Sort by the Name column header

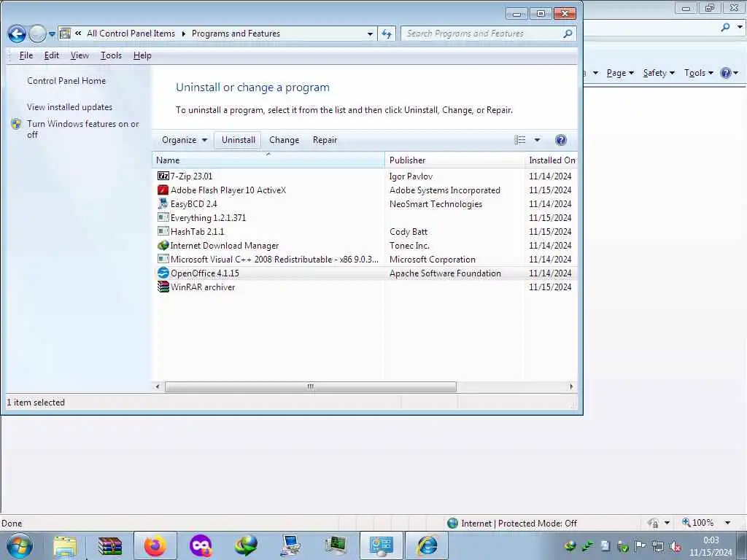[268, 160]
